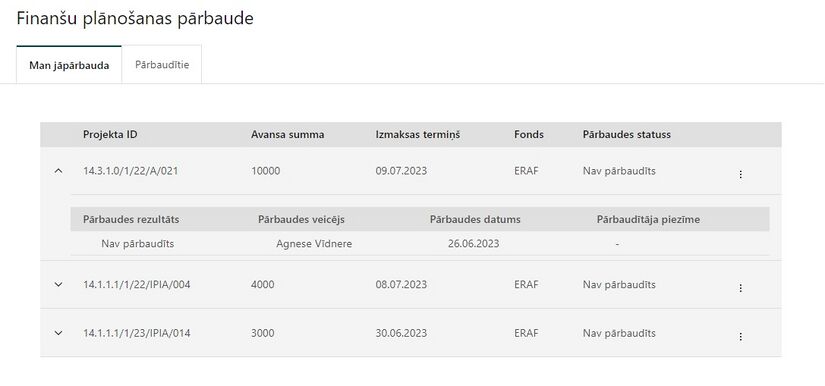The width and height of the screenshot is (825, 386).
Task: Click the Fonds column header
Action: point(529,135)
